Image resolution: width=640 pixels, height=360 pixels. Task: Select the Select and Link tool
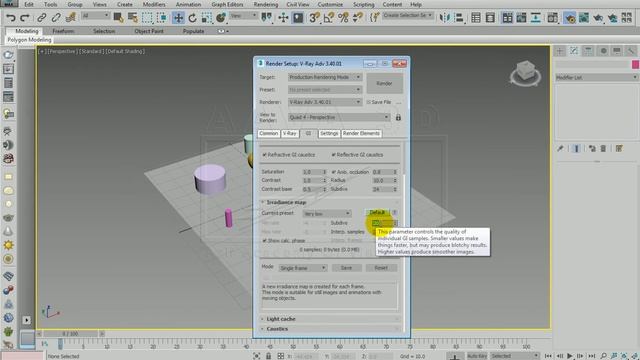tap(41, 18)
